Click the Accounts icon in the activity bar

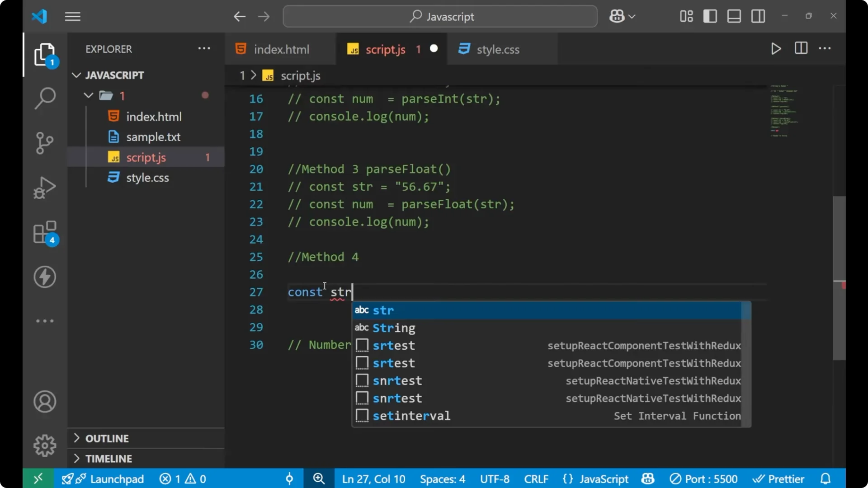pos(44,402)
